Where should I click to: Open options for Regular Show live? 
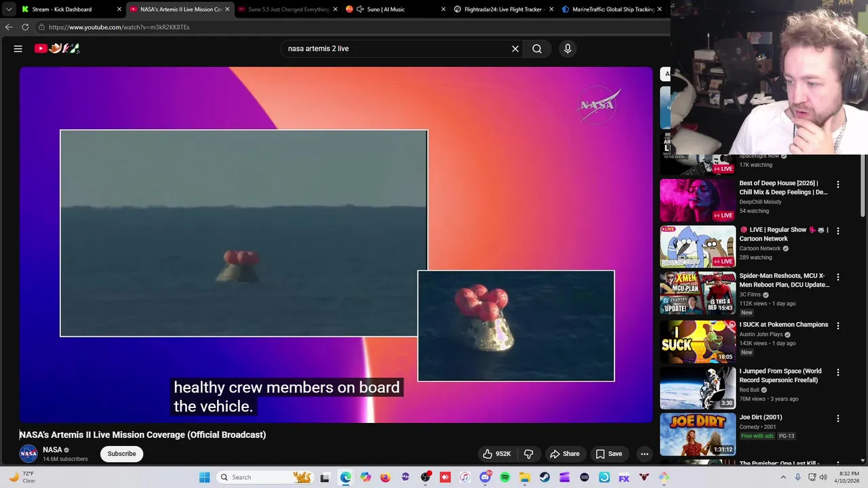(x=838, y=231)
